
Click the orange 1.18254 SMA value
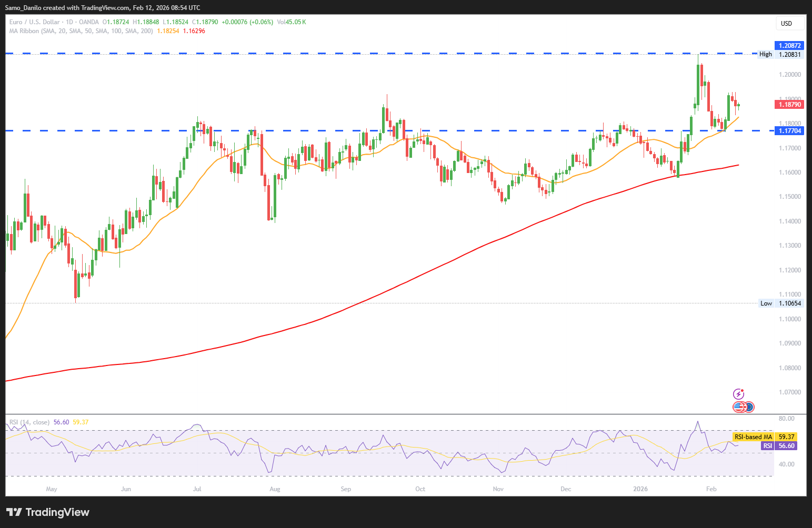(x=168, y=31)
